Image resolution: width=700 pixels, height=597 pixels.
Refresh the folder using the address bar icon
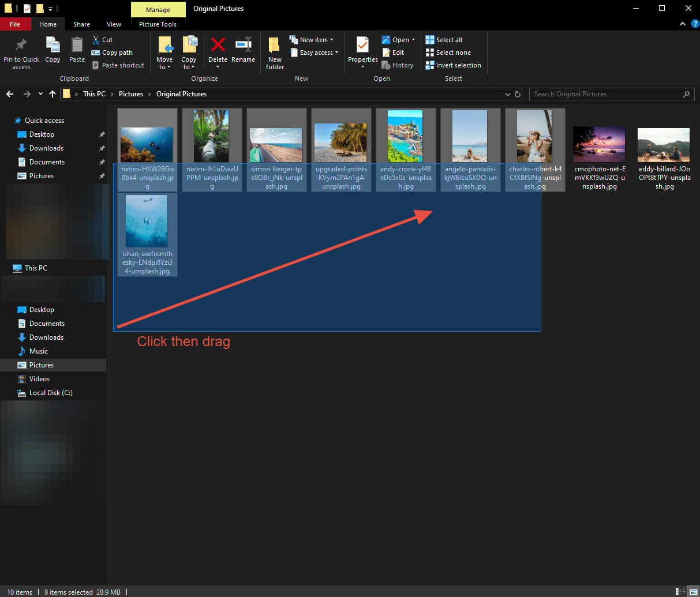pyautogui.click(x=518, y=94)
